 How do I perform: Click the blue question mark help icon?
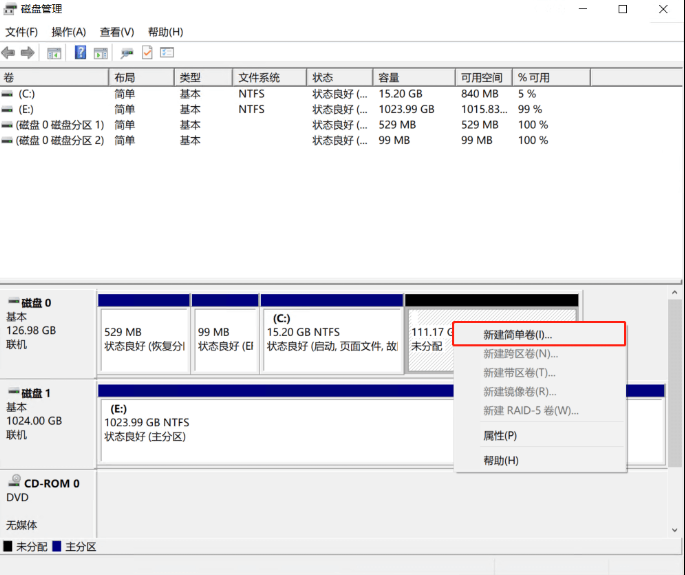click(80, 53)
